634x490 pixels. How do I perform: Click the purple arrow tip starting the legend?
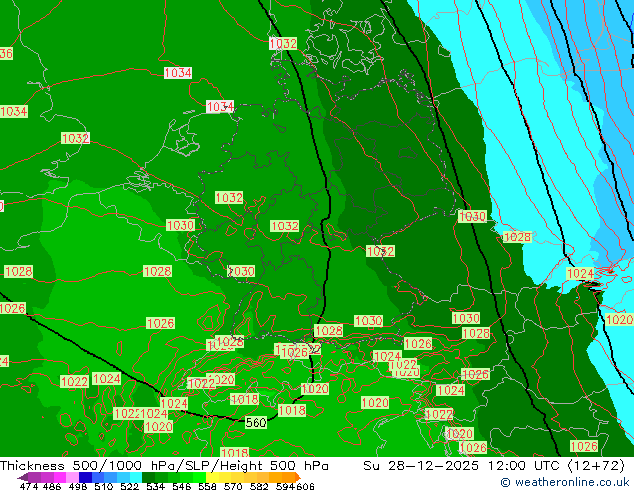coord(23,477)
